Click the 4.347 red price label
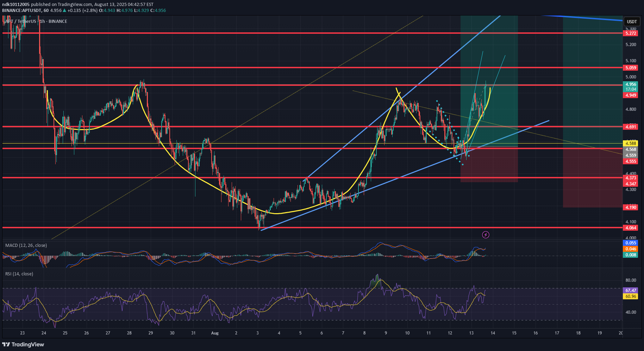Image resolution: width=644 pixels, height=351 pixels. pos(630,184)
